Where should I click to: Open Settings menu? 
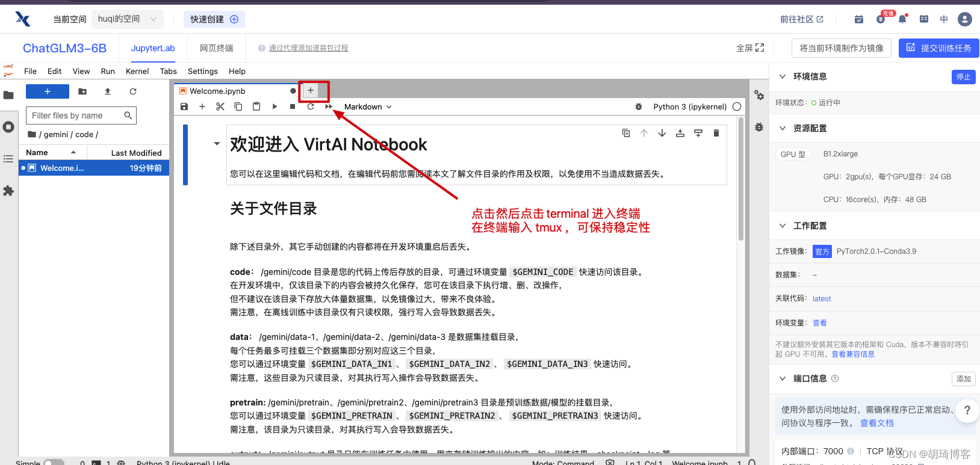[203, 71]
